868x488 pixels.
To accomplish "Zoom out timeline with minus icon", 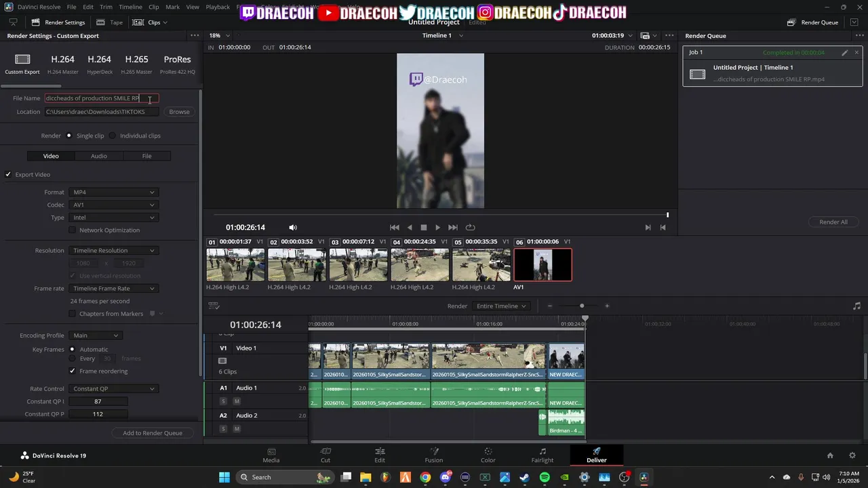I will click(x=550, y=306).
